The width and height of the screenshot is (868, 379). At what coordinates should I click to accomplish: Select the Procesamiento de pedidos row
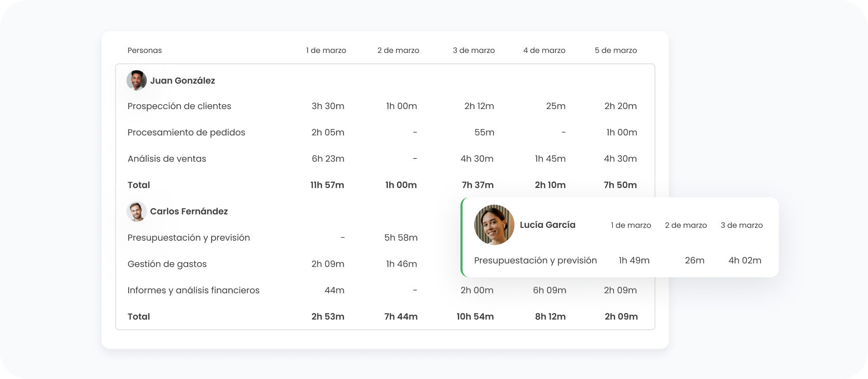[x=186, y=132]
